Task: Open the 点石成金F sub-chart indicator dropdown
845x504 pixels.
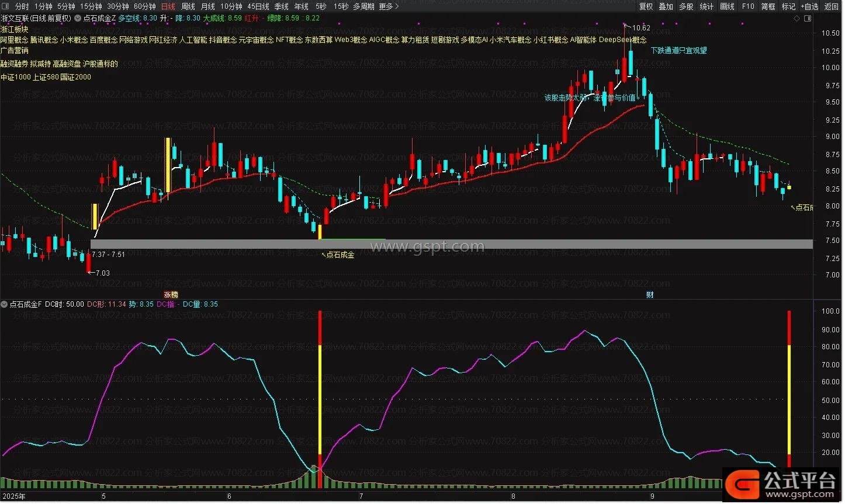Action: (5, 304)
